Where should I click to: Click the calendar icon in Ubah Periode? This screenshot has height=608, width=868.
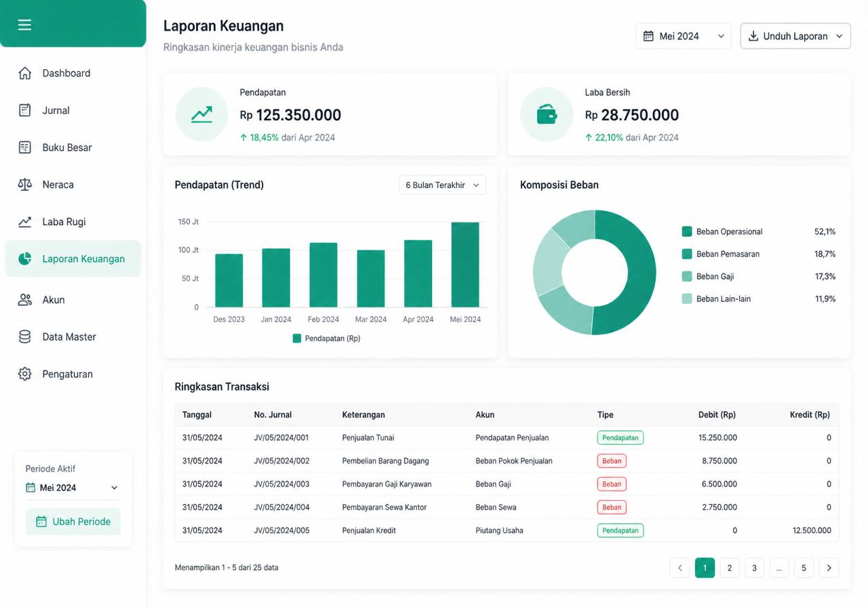(41, 522)
